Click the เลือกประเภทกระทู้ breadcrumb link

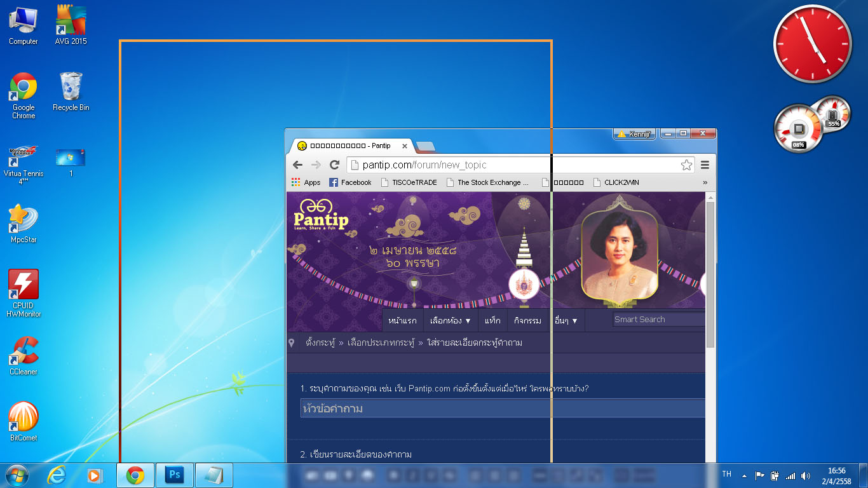click(x=381, y=342)
